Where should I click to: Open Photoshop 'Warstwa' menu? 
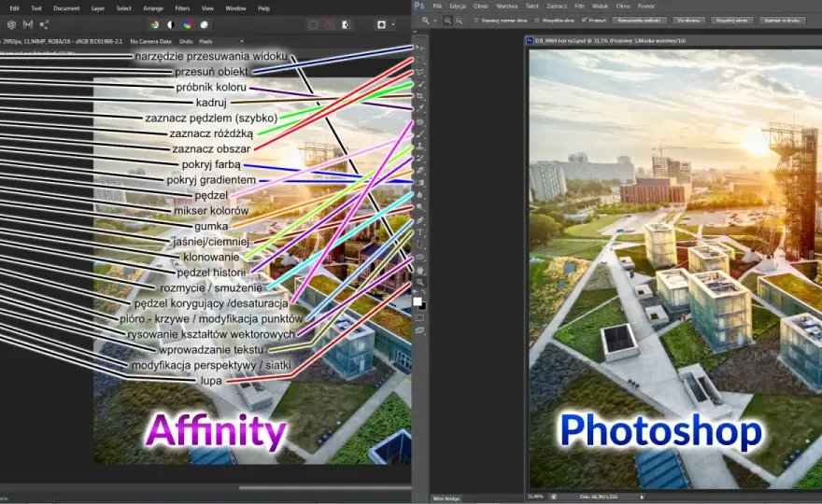[x=506, y=7]
